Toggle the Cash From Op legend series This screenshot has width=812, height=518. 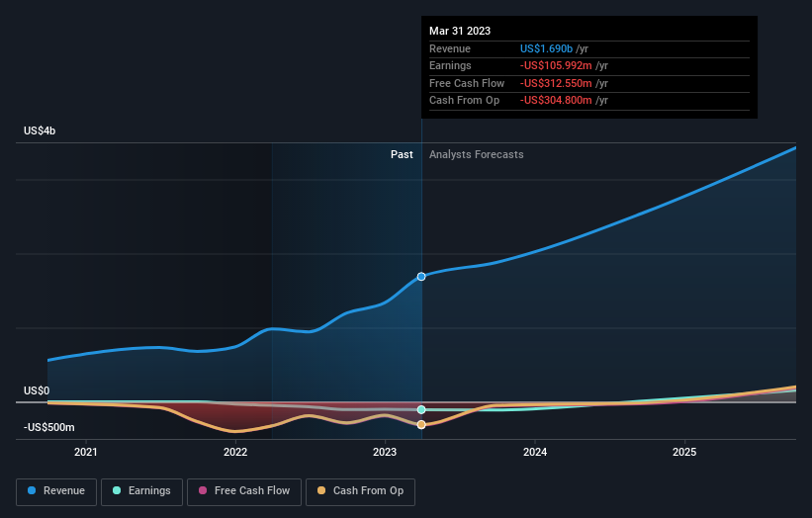click(x=360, y=491)
